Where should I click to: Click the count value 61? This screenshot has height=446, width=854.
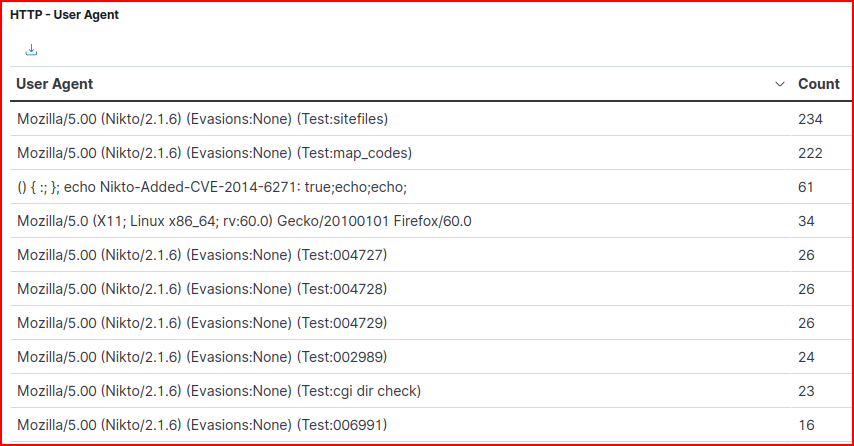[x=806, y=187]
